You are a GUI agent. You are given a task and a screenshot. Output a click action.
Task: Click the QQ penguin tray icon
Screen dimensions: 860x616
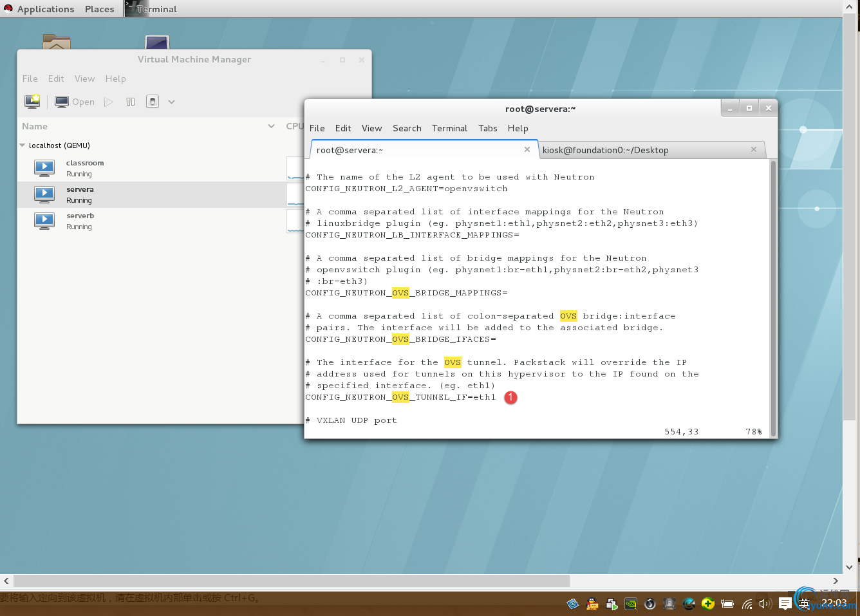point(592,604)
